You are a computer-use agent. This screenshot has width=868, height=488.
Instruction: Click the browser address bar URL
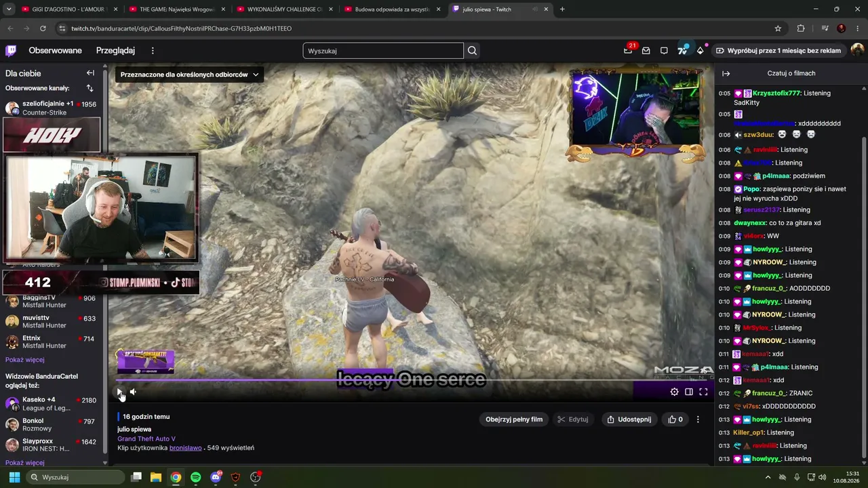click(x=181, y=28)
